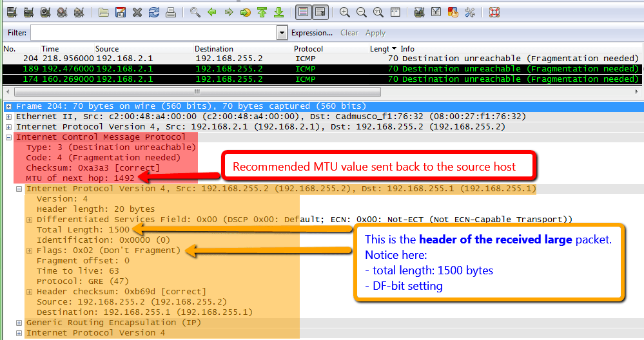Sort by Protocol column header

tap(330, 49)
